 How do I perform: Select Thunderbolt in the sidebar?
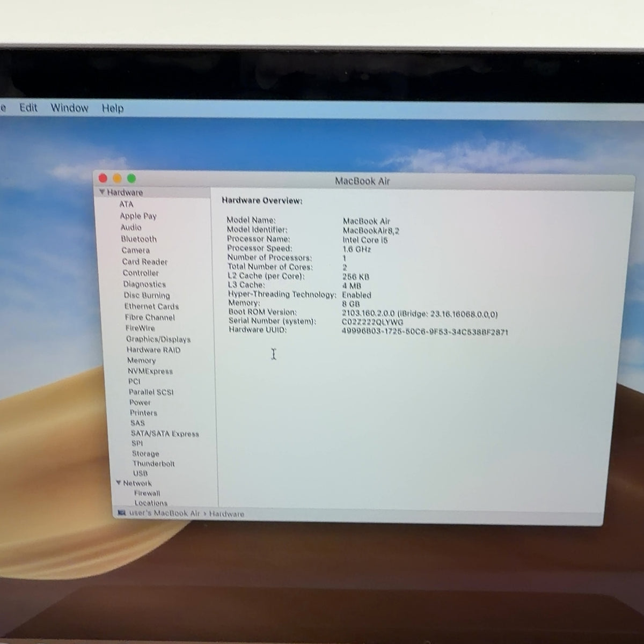click(x=153, y=463)
